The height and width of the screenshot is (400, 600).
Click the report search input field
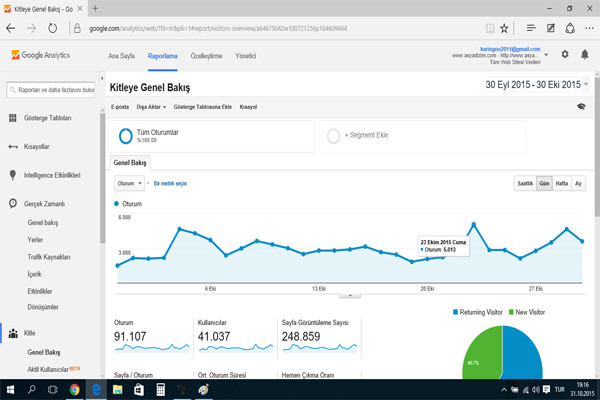pos(51,90)
